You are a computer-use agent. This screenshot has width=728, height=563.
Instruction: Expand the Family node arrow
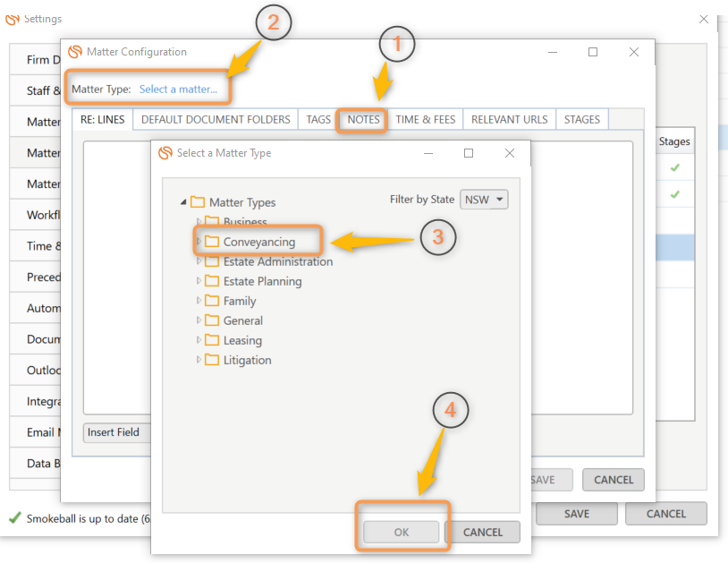click(x=199, y=301)
